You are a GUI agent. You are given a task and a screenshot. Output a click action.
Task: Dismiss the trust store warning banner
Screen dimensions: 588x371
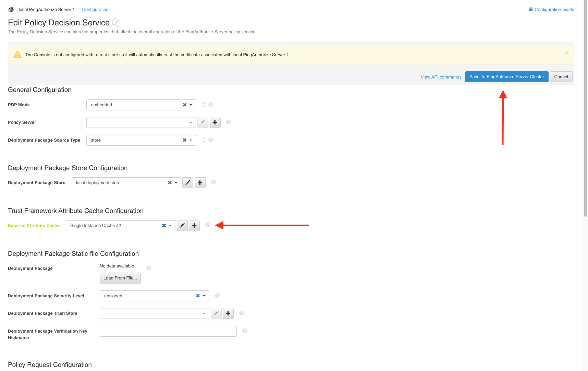tap(567, 53)
